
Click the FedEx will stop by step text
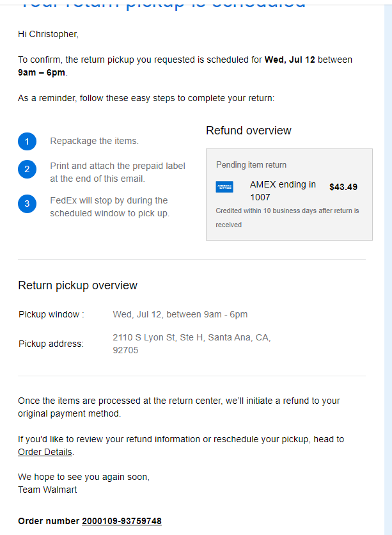[x=110, y=207]
